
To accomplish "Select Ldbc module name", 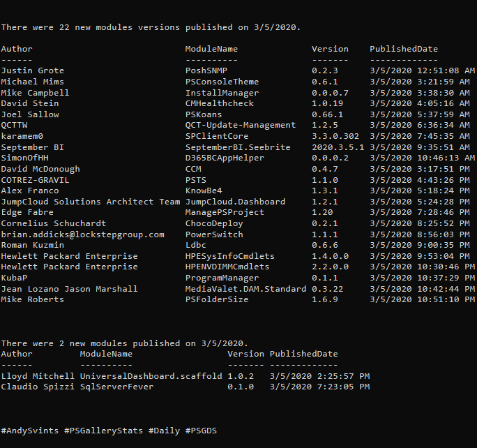I will tap(195, 246).
